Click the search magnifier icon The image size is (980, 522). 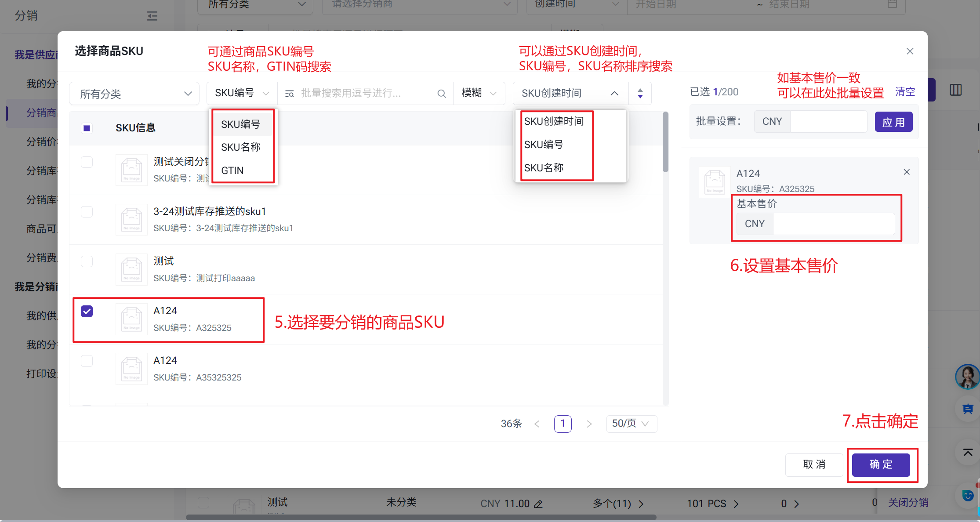[x=441, y=94]
